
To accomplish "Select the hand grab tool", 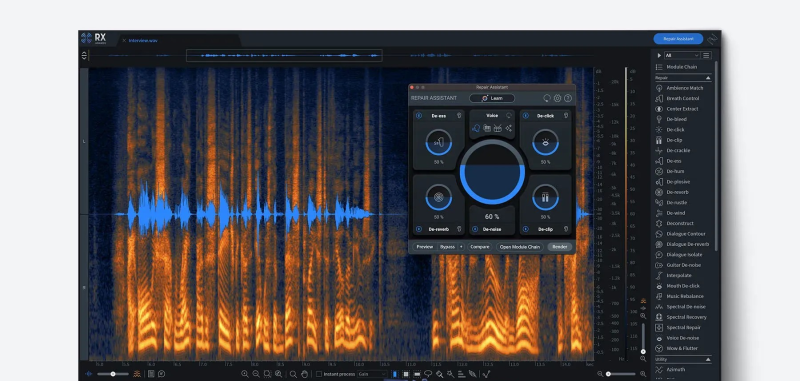I will tap(305, 374).
